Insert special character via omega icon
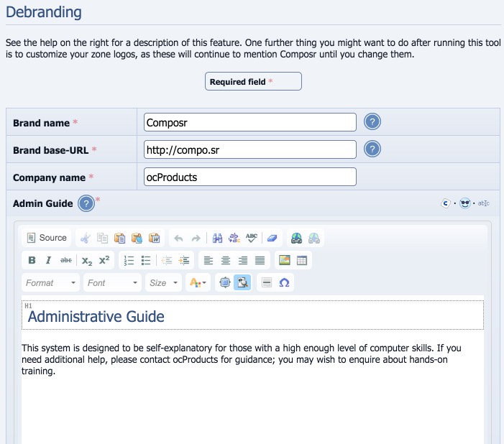 pyautogui.click(x=284, y=283)
